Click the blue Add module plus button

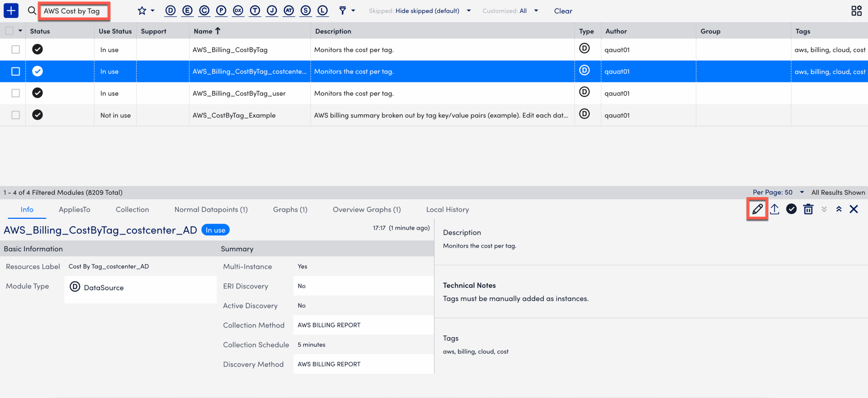(11, 11)
